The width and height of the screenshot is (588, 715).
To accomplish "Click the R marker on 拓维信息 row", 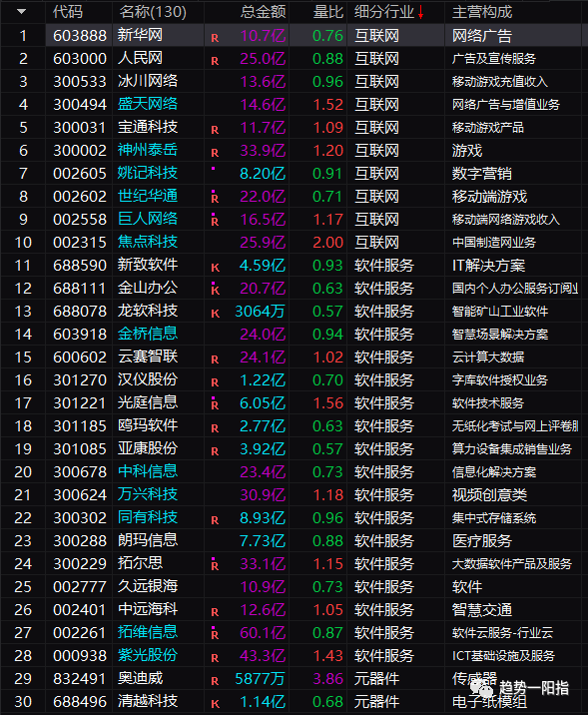I will coord(215,635).
